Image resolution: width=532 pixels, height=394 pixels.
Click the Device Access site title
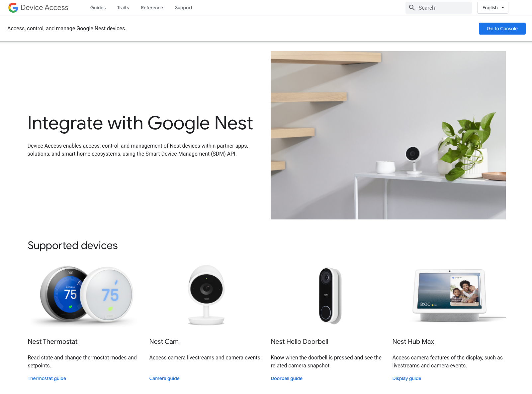tap(44, 8)
